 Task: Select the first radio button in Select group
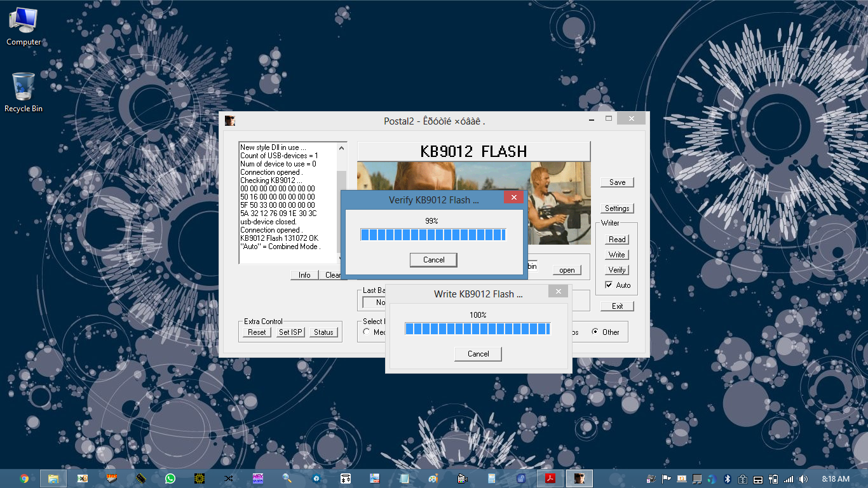(367, 332)
